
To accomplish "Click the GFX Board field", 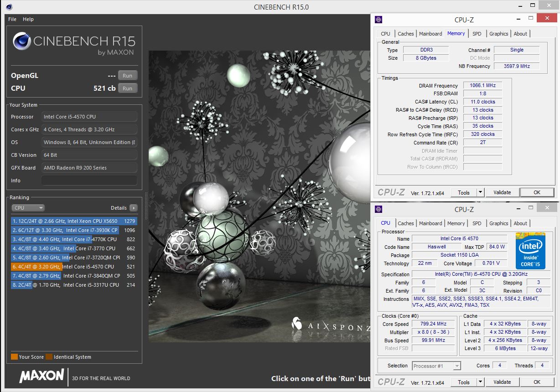I will pos(89,168).
